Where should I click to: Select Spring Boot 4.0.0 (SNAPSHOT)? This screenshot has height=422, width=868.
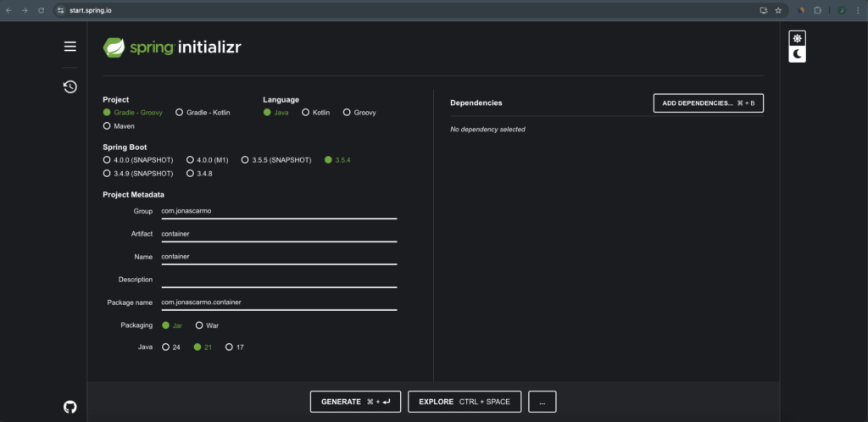(138, 160)
